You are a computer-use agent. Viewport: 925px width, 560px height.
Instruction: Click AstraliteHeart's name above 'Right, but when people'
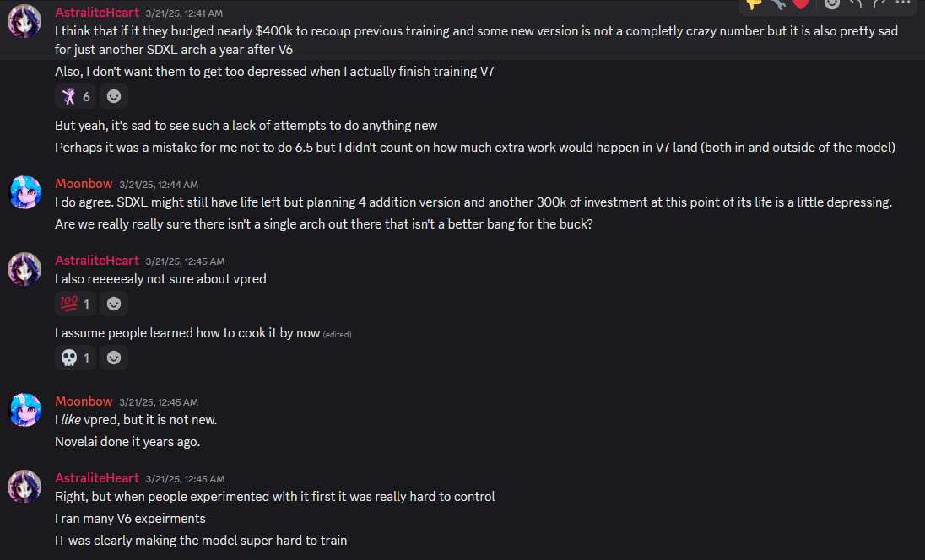click(97, 478)
